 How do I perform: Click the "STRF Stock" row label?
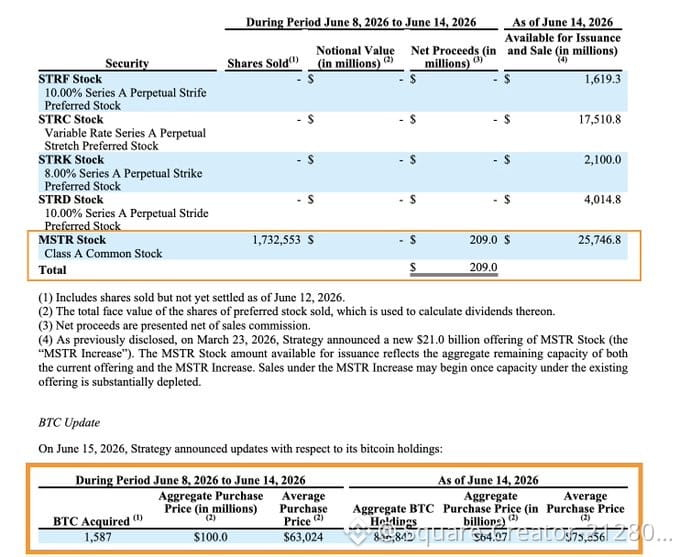70,79
